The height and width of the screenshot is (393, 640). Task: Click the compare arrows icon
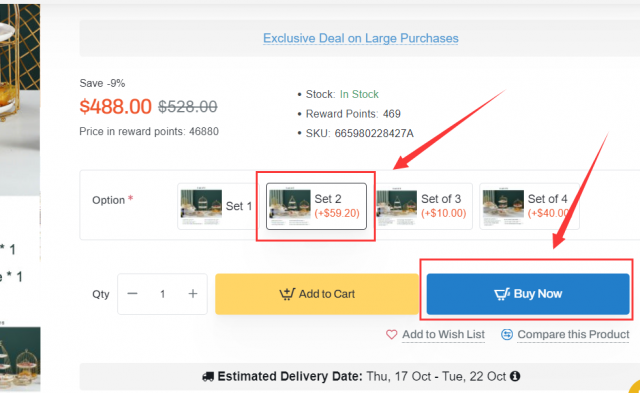(507, 335)
